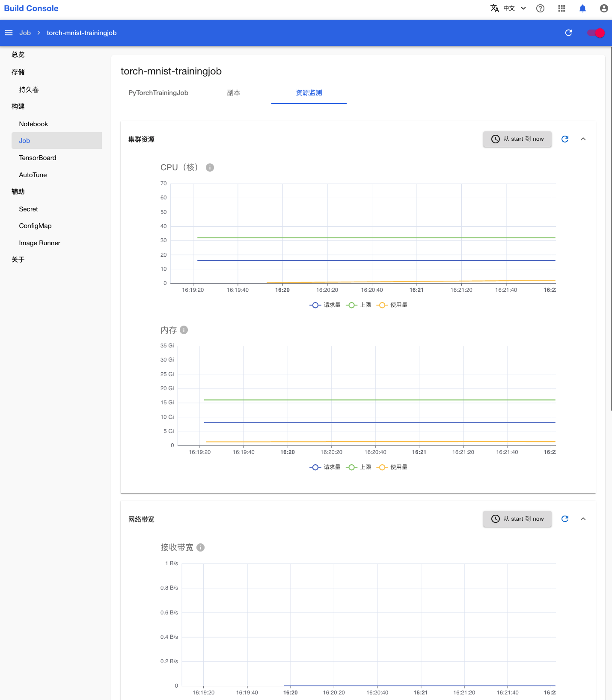612x700 pixels.
Task: Click the blue 请求量 line in 内存 chart
Action: (x=380, y=423)
